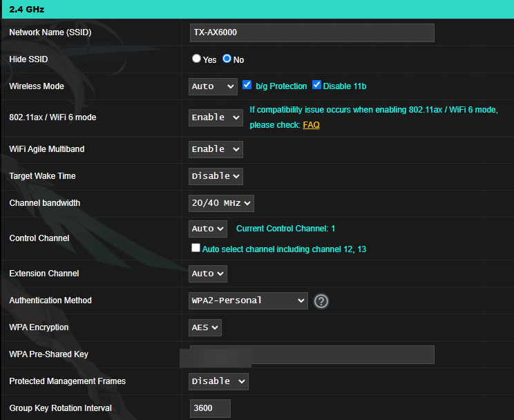Viewport: 514px width, 420px height.
Task: Click the Authentication Method help question-mark icon
Action: pyautogui.click(x=321, y=301)
